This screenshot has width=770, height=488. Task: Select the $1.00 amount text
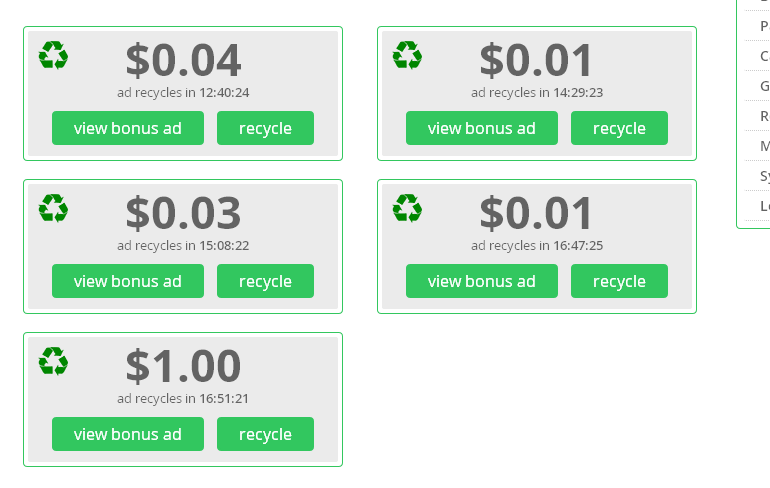click(x=183, y=366)
